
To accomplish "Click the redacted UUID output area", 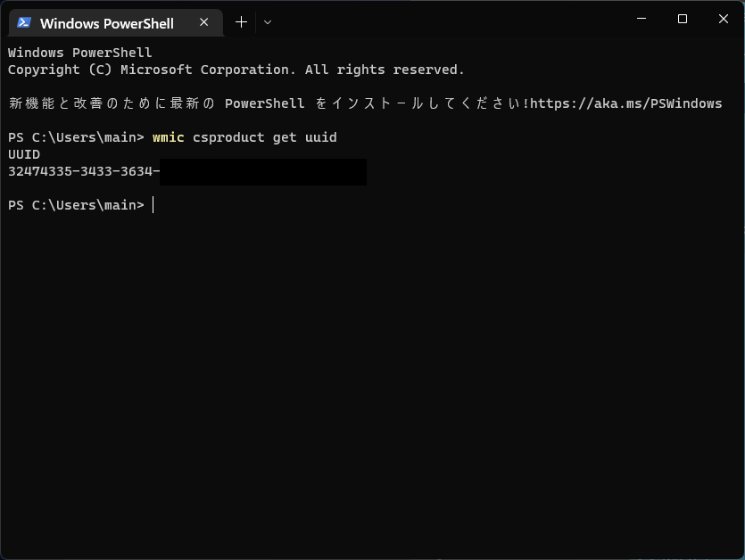I will pos(263,172).
